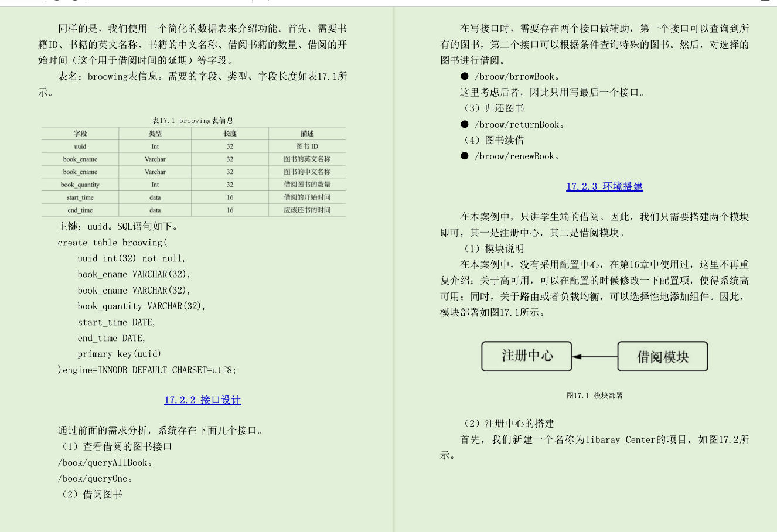Open the 17.2.2 接口设计 hyperlink
This screenshot has width=777, height=532.
coord(202,400)
